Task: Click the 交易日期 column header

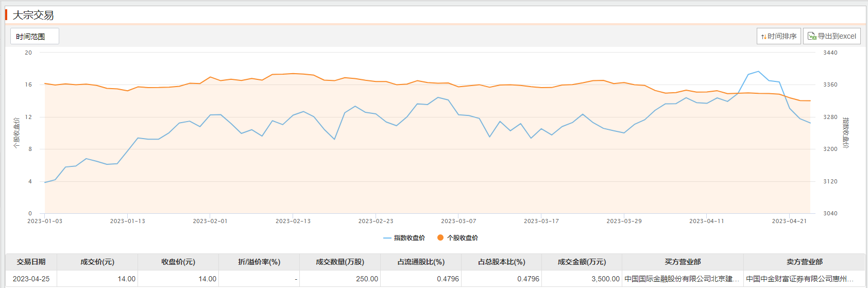Action: (31, 262)
